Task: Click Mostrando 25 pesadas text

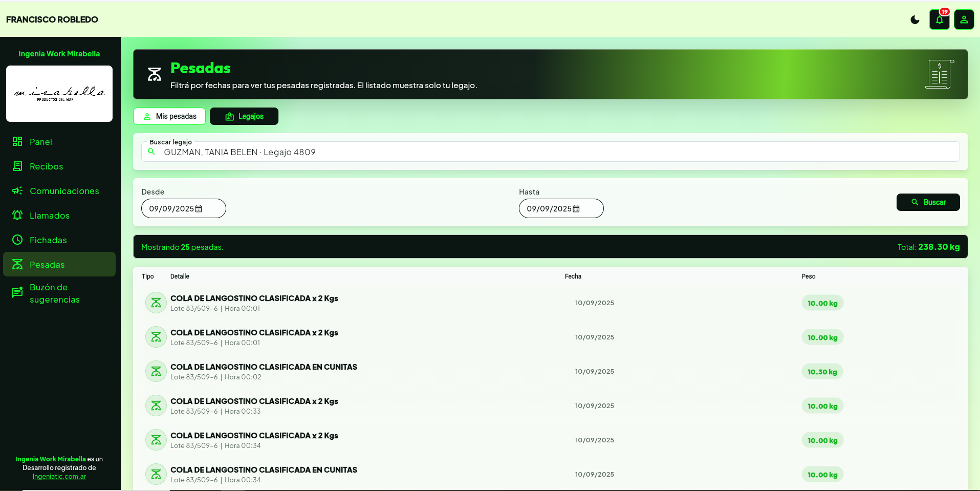Action: pos(182,247)
